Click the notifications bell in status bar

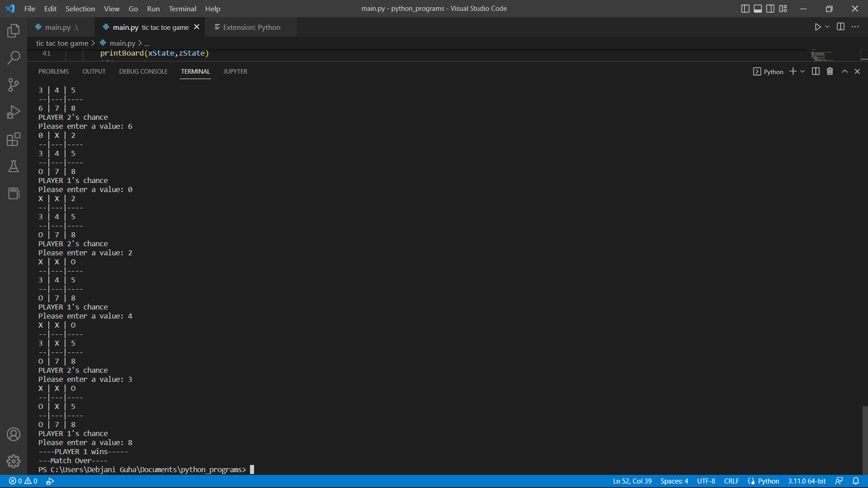pos(855,481)
